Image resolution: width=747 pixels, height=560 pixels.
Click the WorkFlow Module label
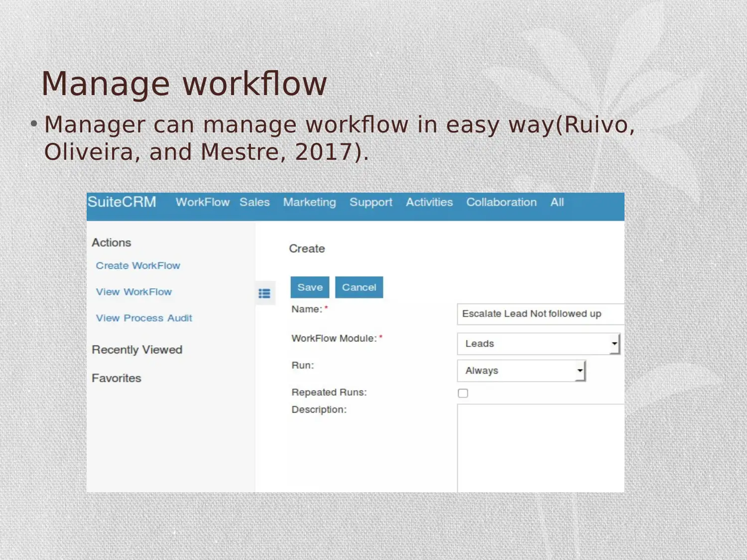pos(334,338)
